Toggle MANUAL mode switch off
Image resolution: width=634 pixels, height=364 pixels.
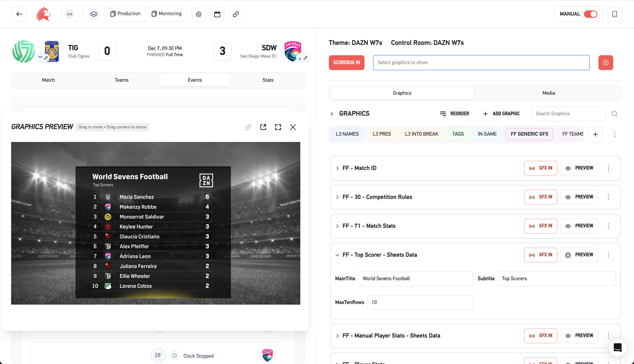tap(591, 14)
